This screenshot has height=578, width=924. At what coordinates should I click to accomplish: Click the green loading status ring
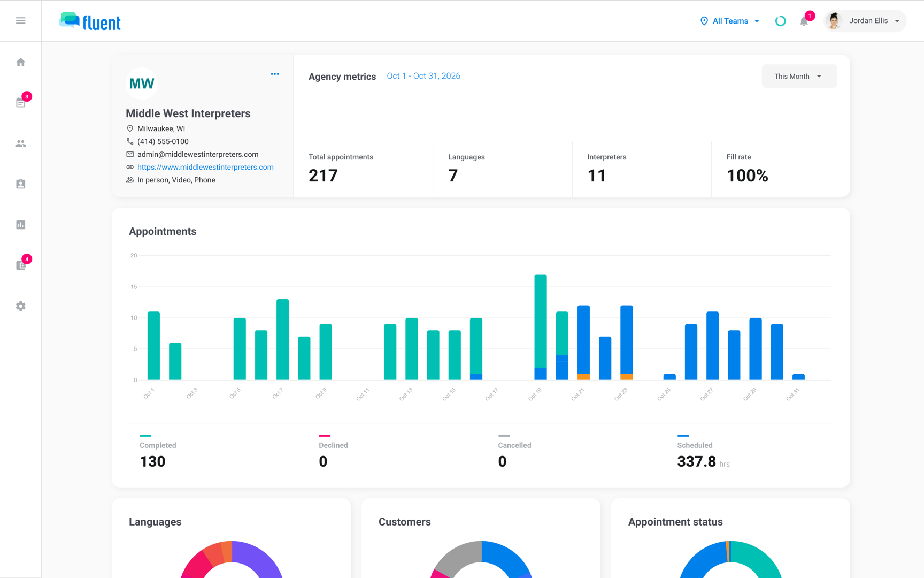[x=780, y=21]
